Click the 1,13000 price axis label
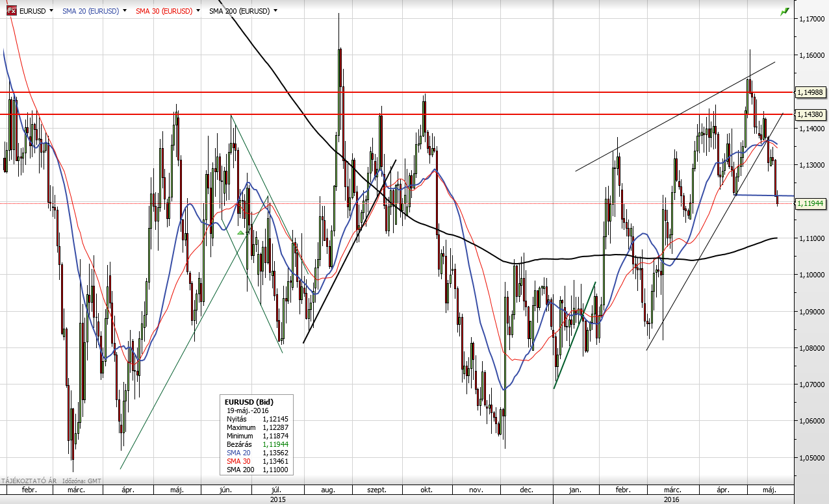 [x=811, y=166]
